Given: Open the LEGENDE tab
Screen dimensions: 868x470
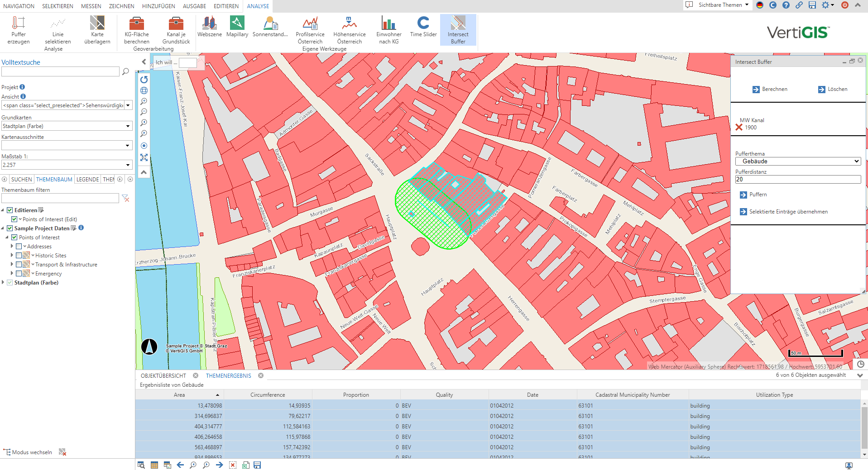Looking at the screenshot, I should coord(87,180).
